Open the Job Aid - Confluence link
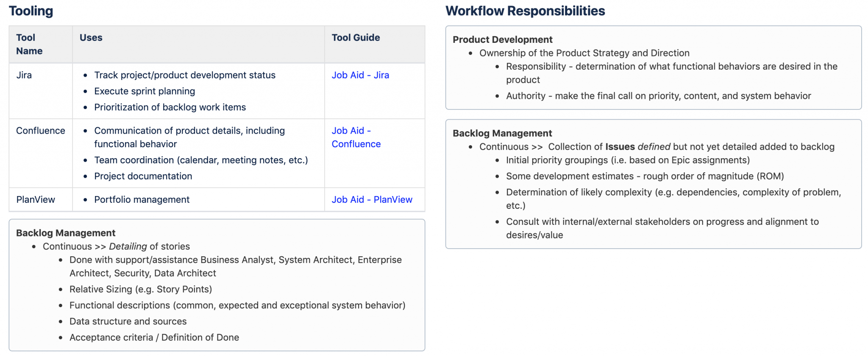This screenshot has width=868, height=356. coord(356,137)
